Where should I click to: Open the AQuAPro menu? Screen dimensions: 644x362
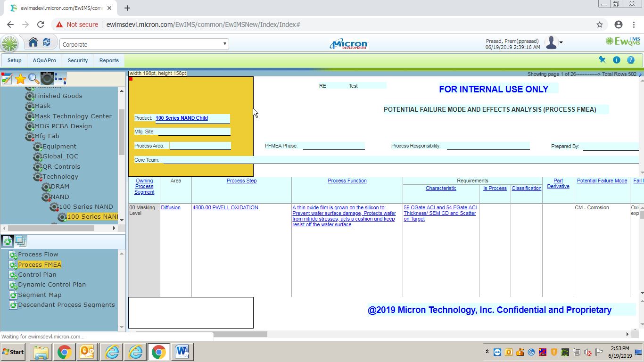pyautogui.click(x=44, y=60)
